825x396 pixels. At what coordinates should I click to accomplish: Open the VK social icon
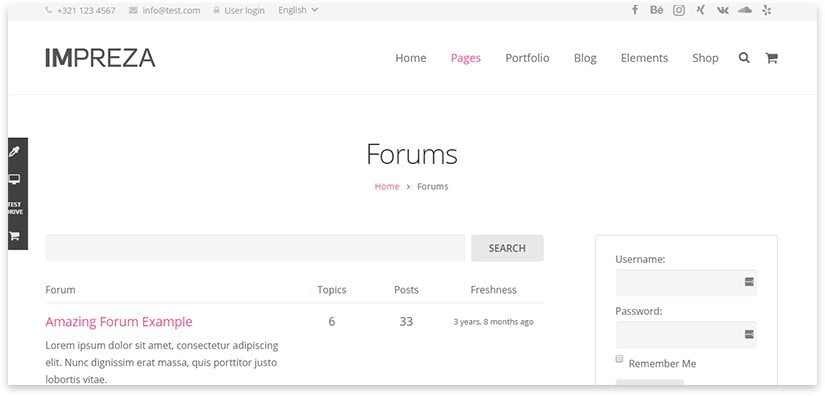[723, 10]
